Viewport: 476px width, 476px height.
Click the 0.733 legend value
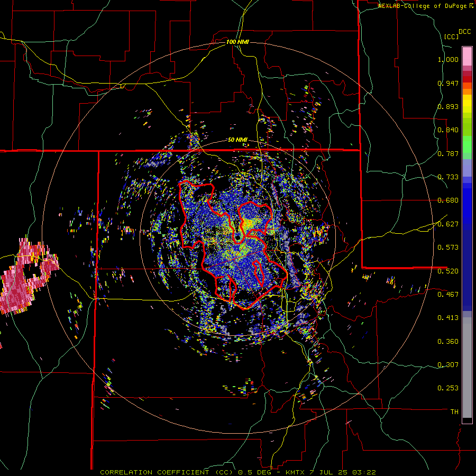point(448,177)
